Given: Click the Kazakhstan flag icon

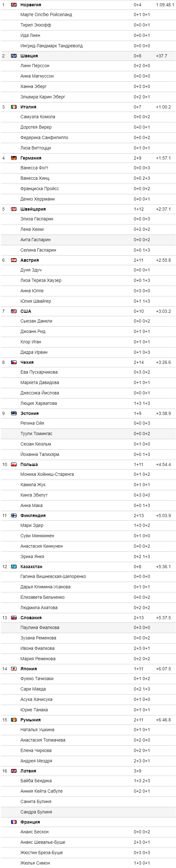Looking at the screenshot, I should coord(14,567).
